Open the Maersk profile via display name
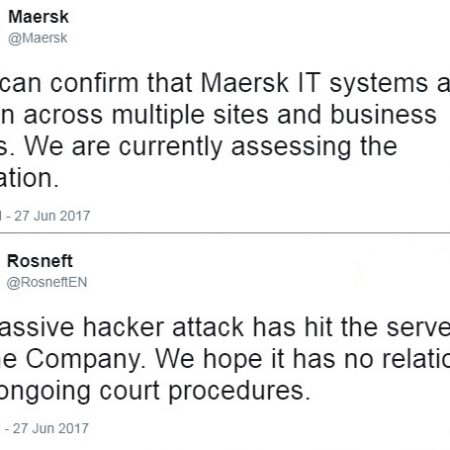The height and width of the screenshot is (450, 450). (x=38, y=17)
